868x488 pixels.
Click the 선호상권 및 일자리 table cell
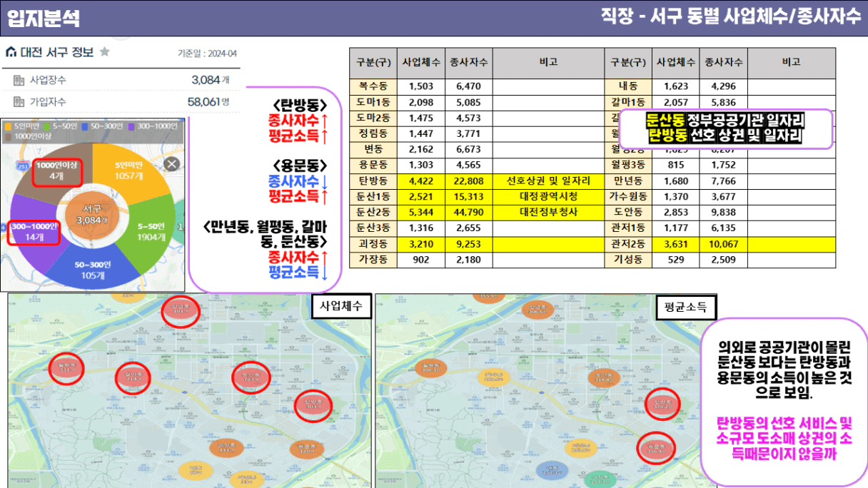point(548,181)
